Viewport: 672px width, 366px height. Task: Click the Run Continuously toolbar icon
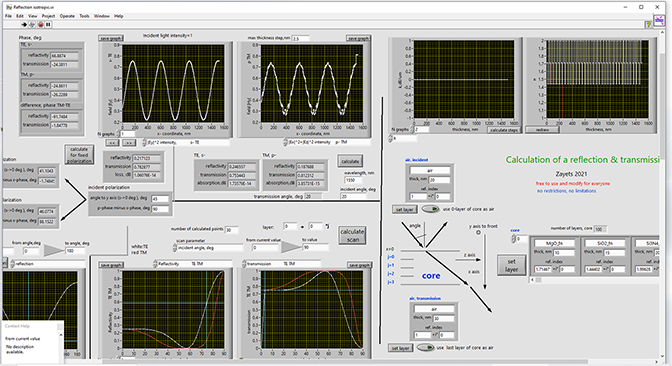(32, 25)
